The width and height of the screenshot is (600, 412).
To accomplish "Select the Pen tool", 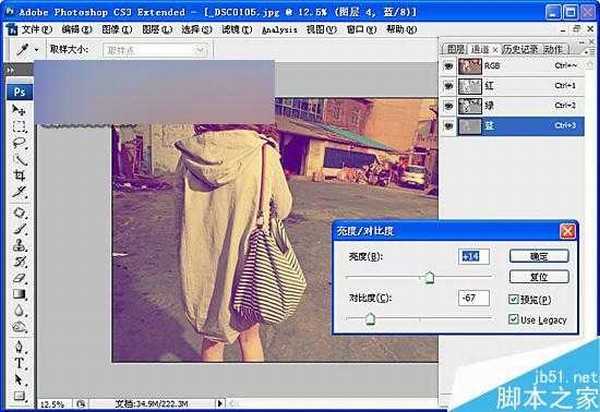I will pos(19,347).
